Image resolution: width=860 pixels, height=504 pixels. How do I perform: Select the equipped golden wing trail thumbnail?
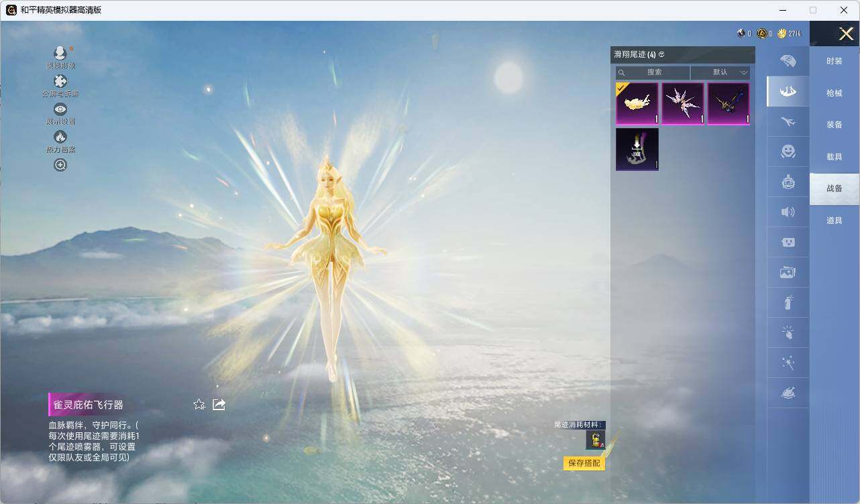(x=637, y=104)
